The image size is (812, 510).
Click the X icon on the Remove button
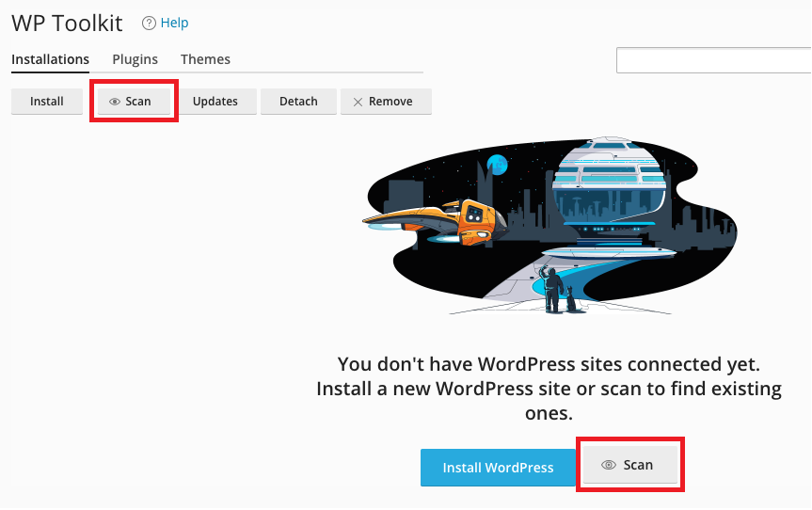(x=358, y=102)
